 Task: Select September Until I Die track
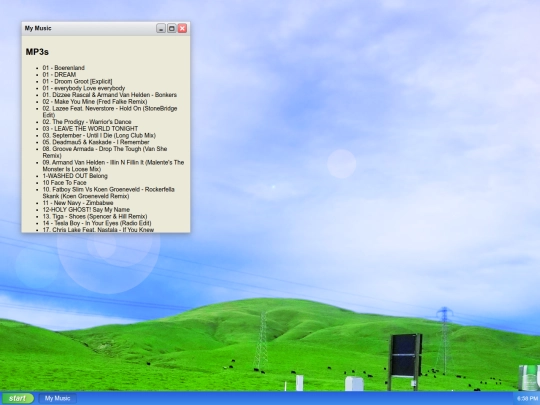pyautogui.click(x=99, y=135)
